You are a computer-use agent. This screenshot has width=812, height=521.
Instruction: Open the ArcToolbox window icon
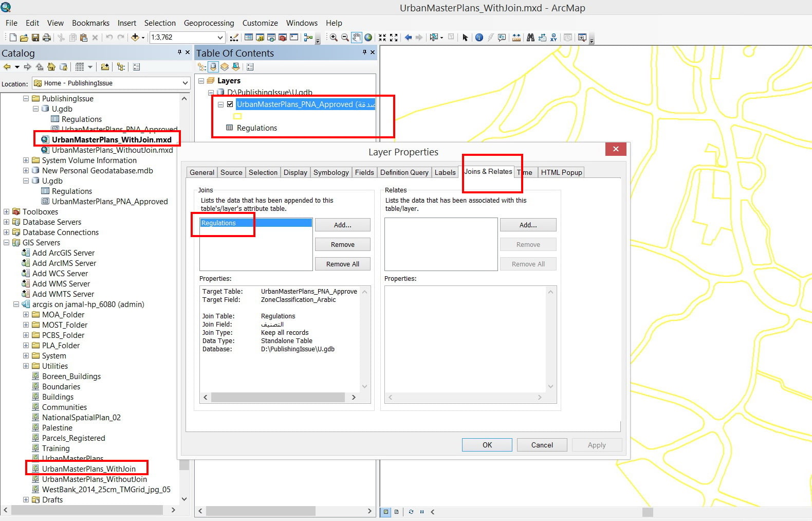coord(283,38)
